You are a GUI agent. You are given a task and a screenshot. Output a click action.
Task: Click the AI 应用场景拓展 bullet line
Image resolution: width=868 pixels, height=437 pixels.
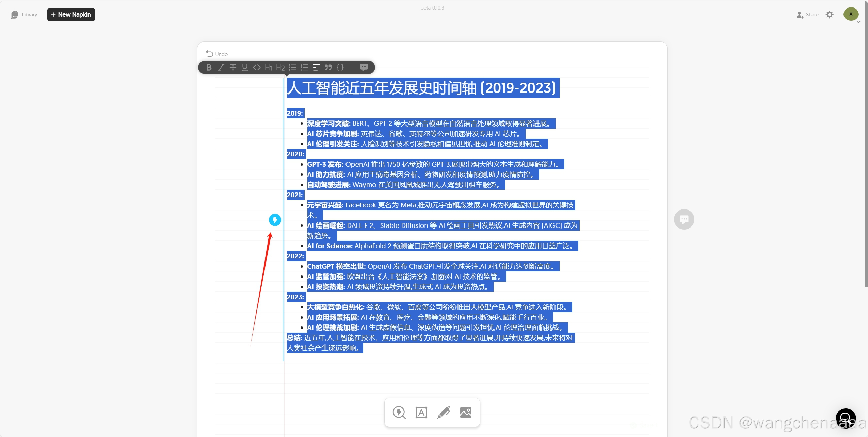point(430,317)
